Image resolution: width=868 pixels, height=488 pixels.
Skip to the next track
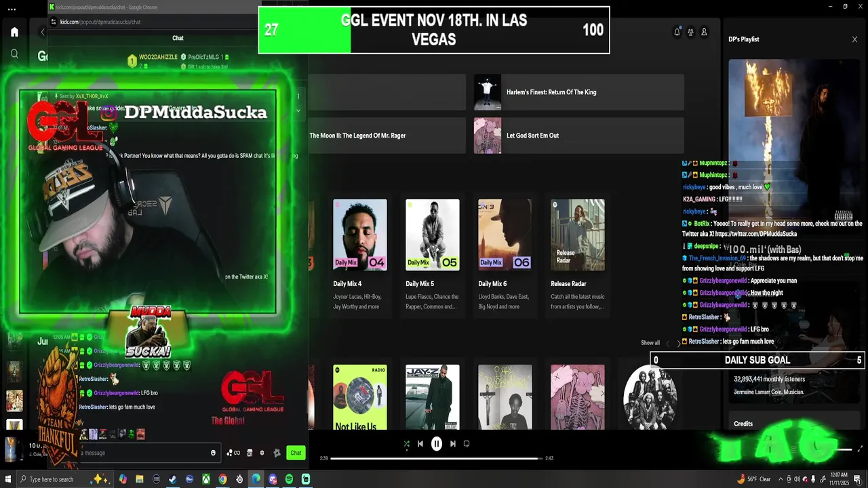453,444
